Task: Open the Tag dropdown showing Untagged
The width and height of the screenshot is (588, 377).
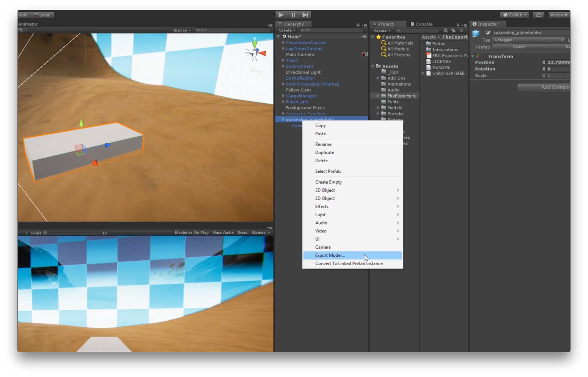Action: 529,40
